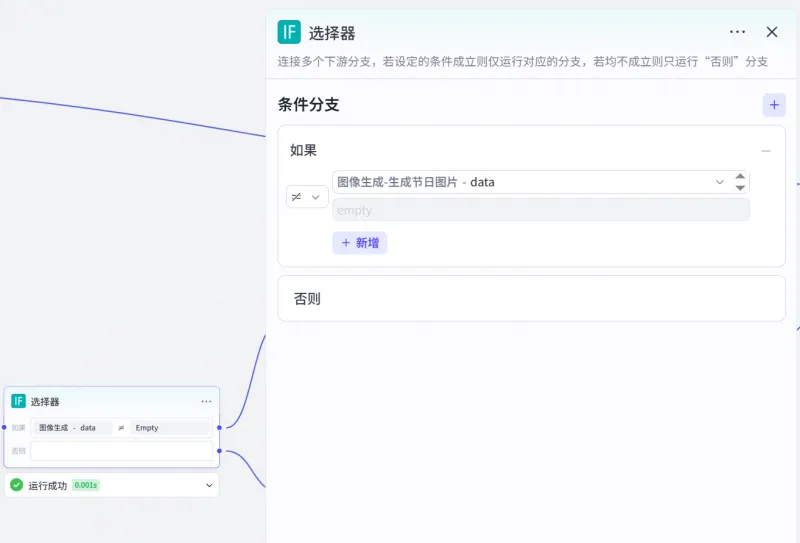Click the empty value input field

click(x=540, y=210)
